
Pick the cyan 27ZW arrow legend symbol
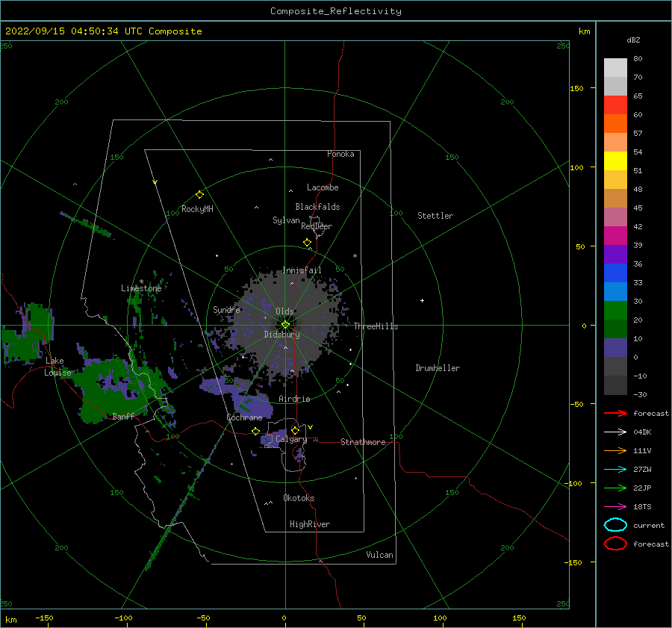(615, 470)
